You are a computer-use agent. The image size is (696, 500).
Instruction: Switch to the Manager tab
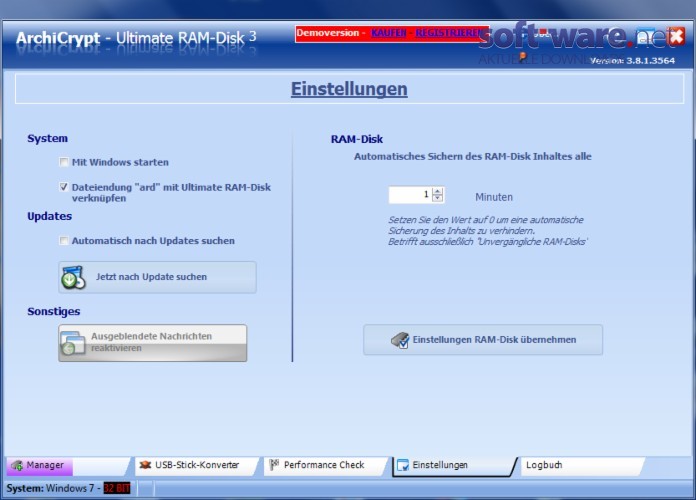coord(67,465)
